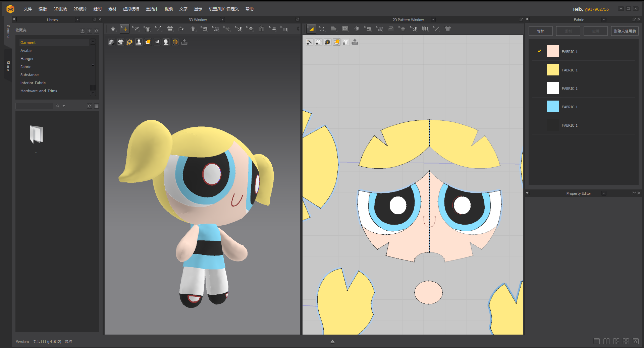Click the T-shirt icon at 2D toolbar end

[x=447, y=29]
